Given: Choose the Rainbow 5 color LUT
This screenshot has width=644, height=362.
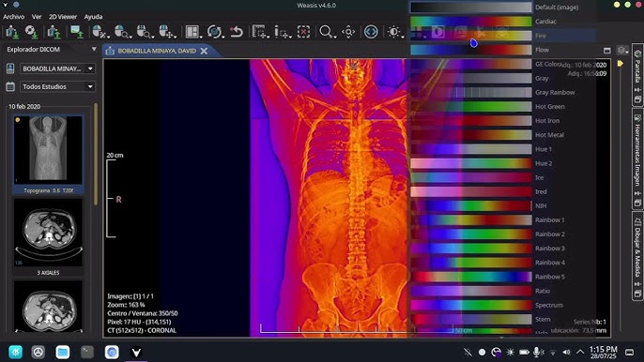Looking at the screenshot, I should point(503,277).
